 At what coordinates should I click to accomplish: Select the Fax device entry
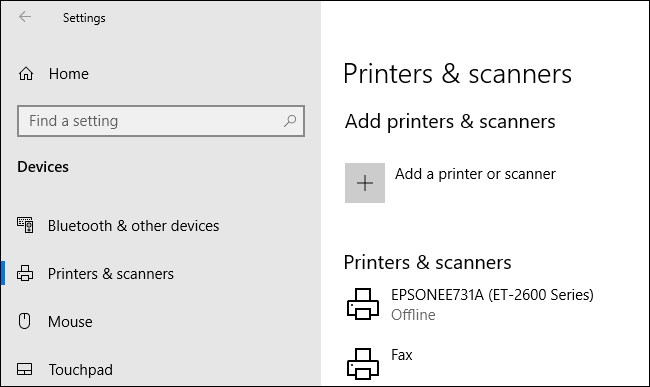402,355
